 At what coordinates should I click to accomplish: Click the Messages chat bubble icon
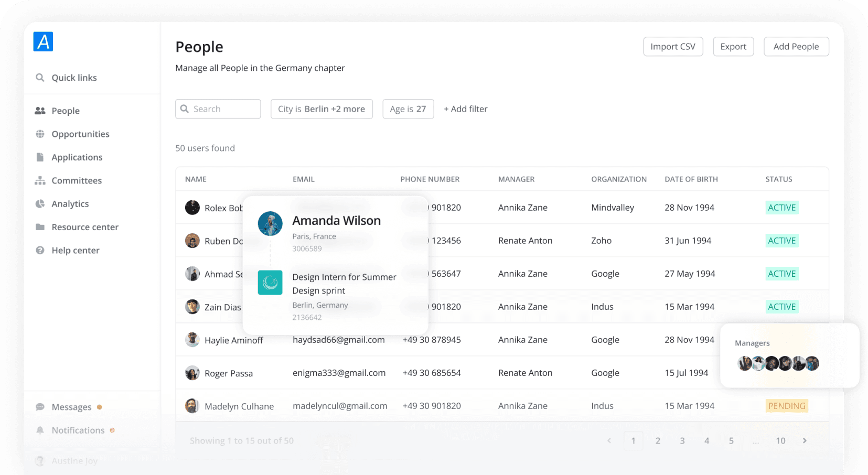pos(40,407)
